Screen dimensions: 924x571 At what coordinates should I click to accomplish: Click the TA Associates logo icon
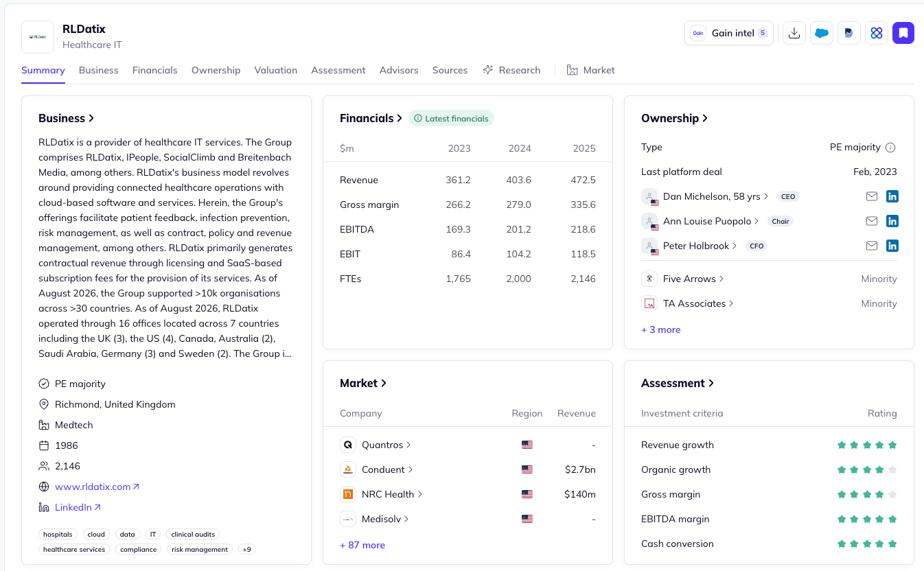click(x=649, y=303)
